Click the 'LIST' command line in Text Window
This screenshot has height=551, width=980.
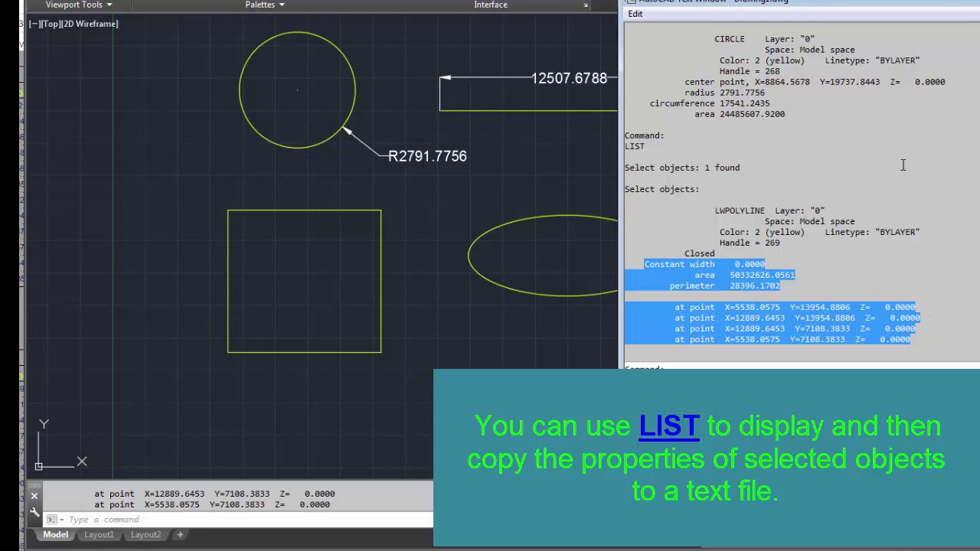pos(634,146)
